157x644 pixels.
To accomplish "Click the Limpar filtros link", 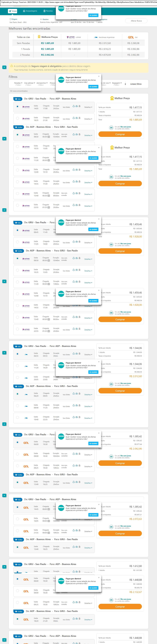I will [x=136, y=84].
